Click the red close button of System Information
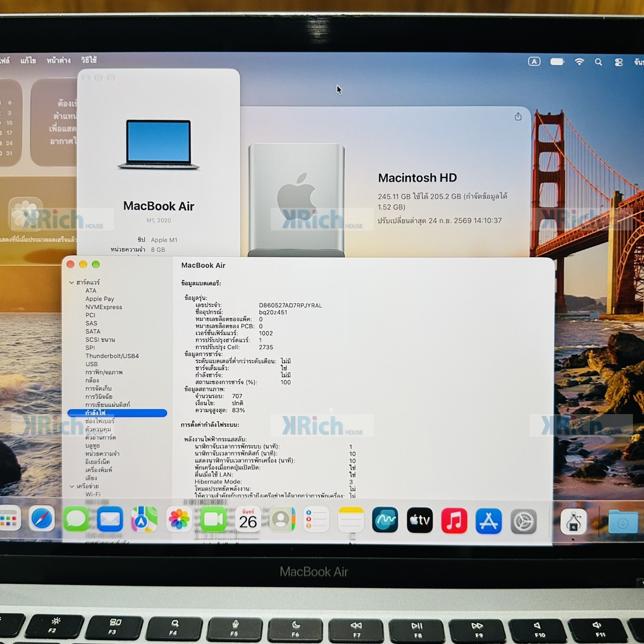 click(70, 265)
